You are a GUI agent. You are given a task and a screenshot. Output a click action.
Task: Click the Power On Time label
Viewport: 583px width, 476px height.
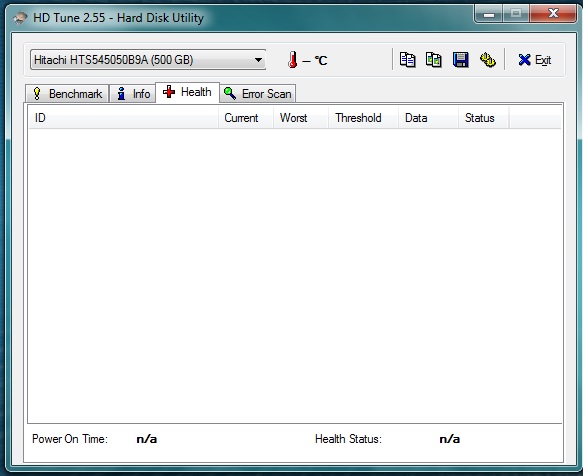click(x=70, y=439)
